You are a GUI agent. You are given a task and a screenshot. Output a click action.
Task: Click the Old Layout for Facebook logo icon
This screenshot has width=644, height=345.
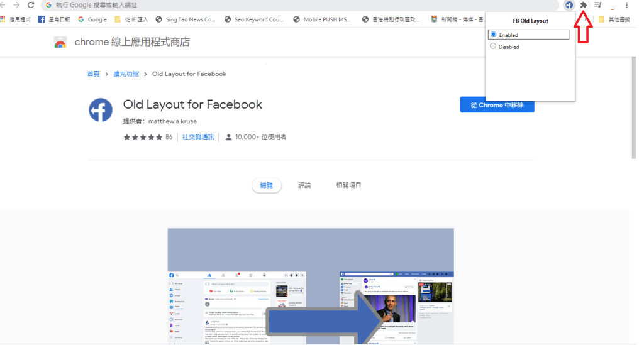(x=101, y=110)
